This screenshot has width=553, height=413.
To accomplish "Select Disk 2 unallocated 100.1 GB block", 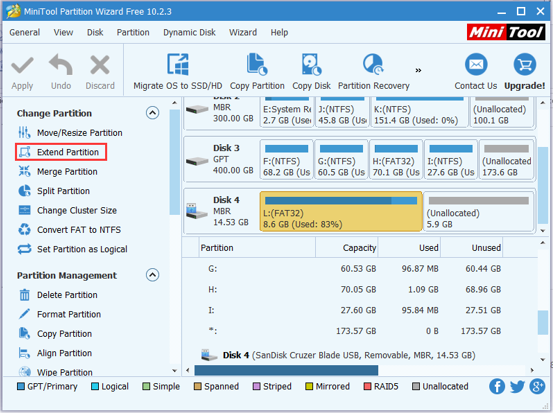I will (502, 112).
